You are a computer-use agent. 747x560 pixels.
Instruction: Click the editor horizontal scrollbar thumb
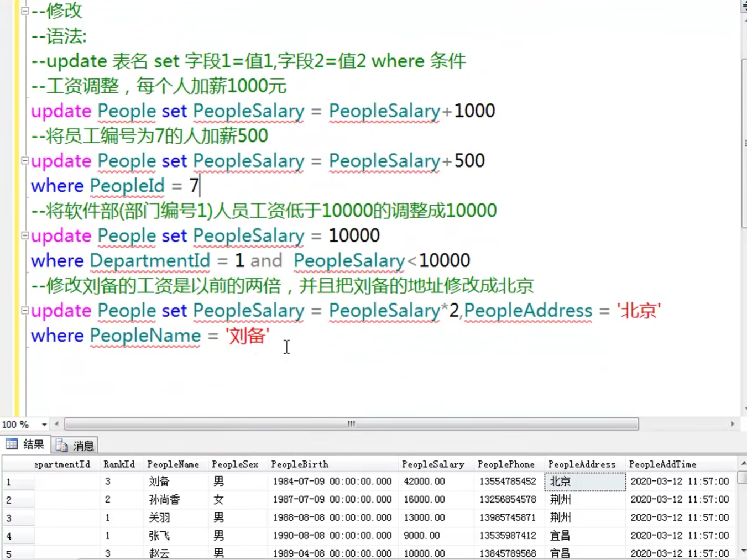click(x=352, y=424)
